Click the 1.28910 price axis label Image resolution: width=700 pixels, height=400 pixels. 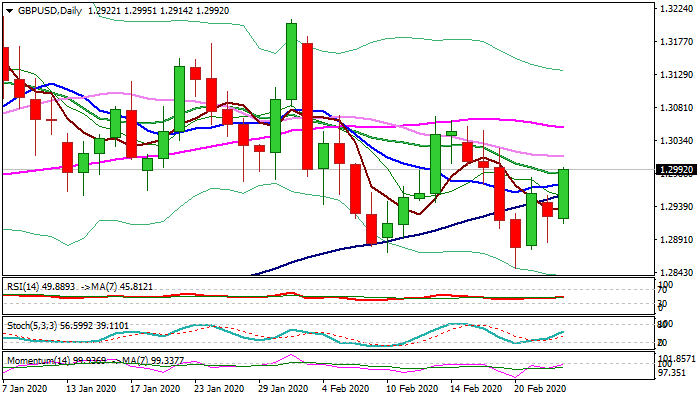676,240
